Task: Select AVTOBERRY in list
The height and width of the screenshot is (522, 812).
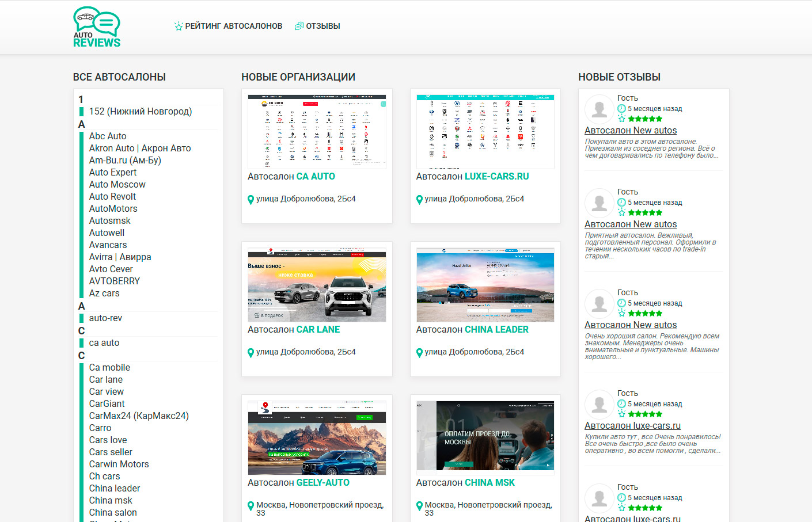Action: coord(114,281)
